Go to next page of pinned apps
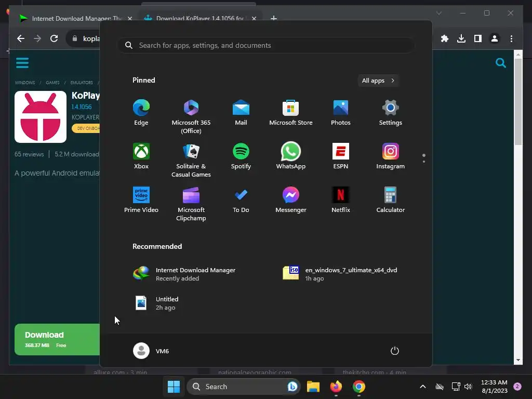 424,161
